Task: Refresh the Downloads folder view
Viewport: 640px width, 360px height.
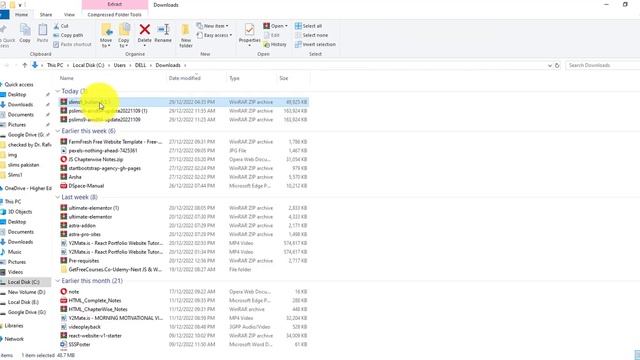Action: point(557,65)
